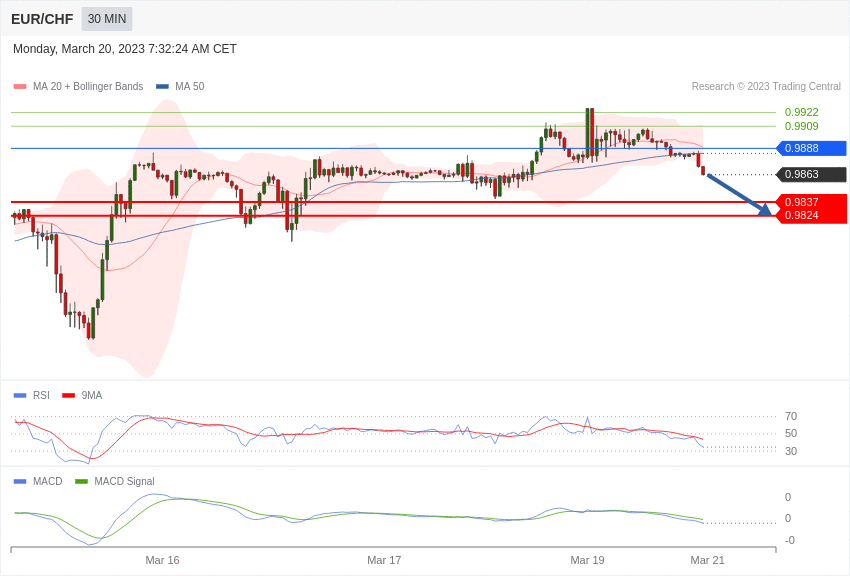This screenshot has height=576, width=850.
Task: Select the blue 0.9888 pivot price tag
Action: tap(811, 148)
